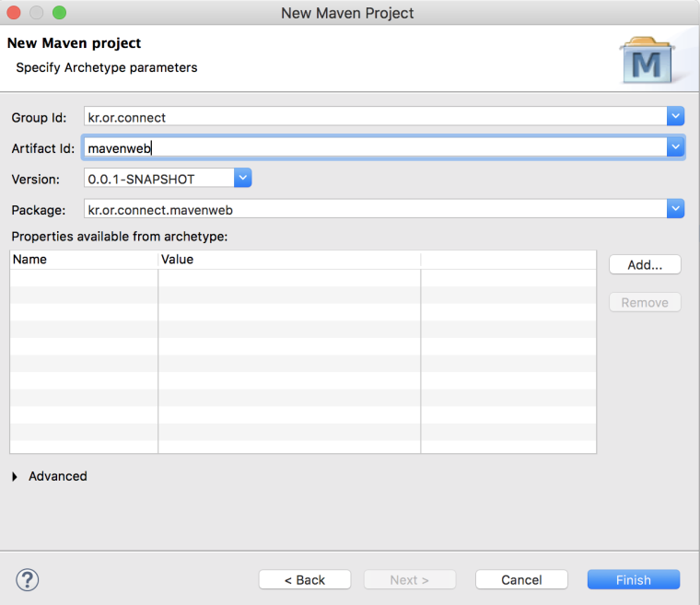Click the Maven project wizard icon
Image resolution: width=700 pixels, height=605 pixels.
[x=647, y=60]
